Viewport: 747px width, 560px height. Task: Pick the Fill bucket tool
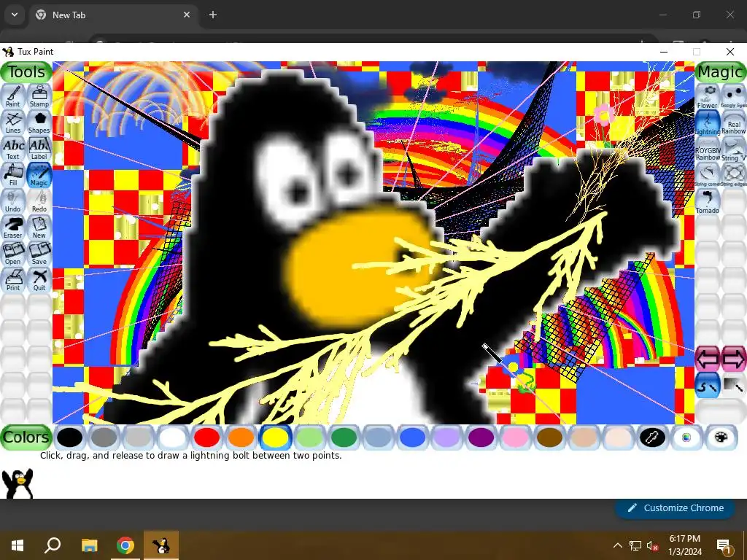(13, 175)
